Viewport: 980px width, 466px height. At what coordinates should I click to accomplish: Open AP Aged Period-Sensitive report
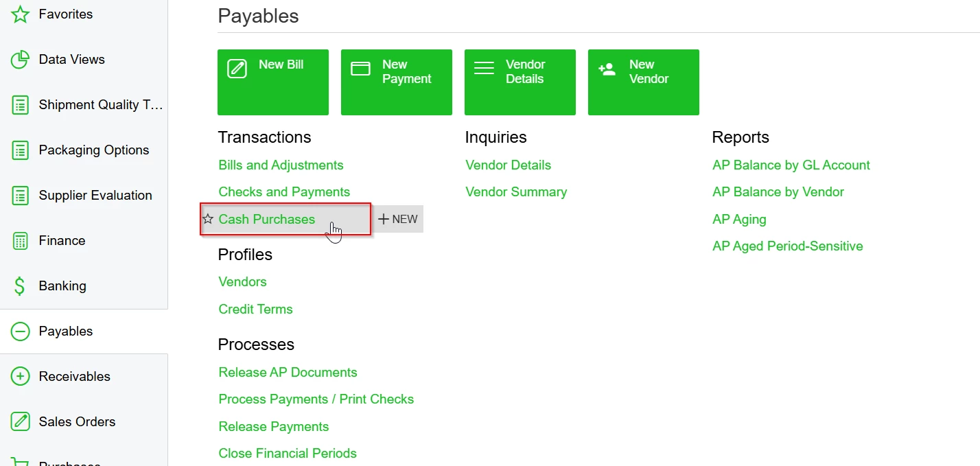tap(788, 246)
